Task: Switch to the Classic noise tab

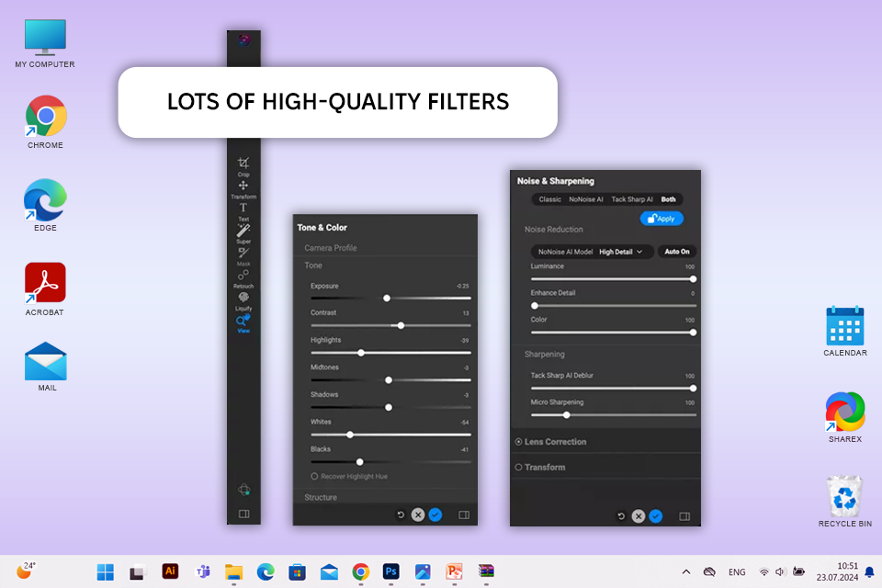Action: tap(549, 199)
